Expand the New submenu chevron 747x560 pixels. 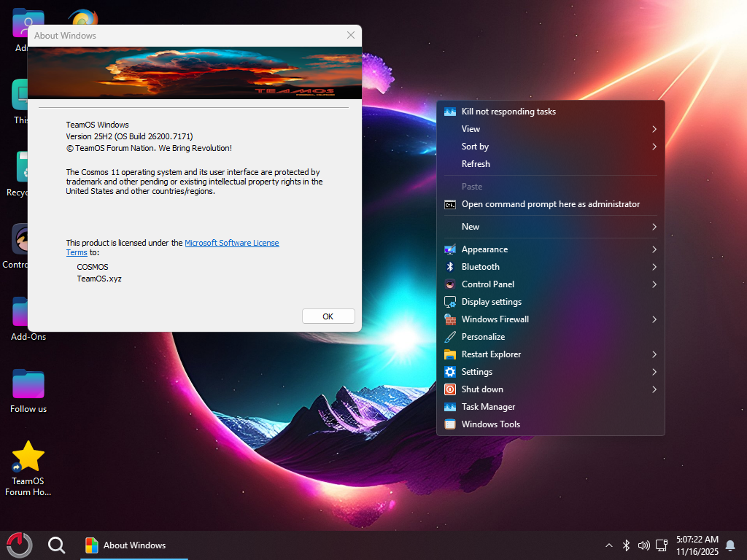(x=654, y=227)
